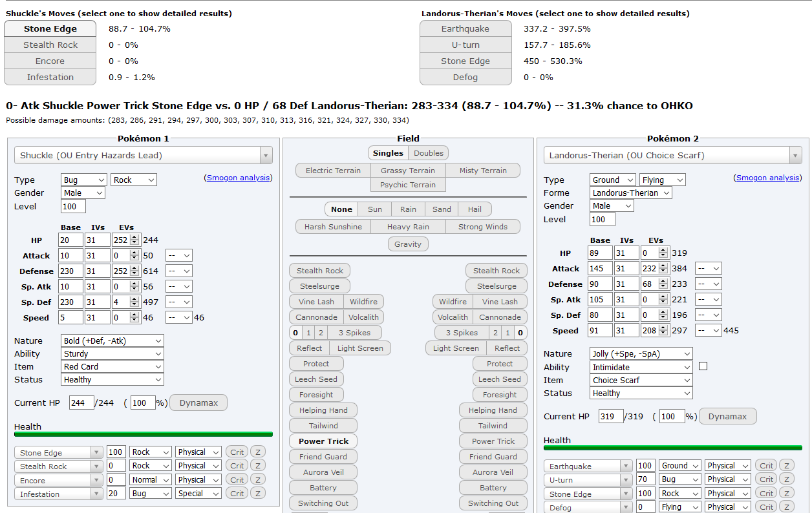Toggle Stealth Rock on Landorus's side

497,271
